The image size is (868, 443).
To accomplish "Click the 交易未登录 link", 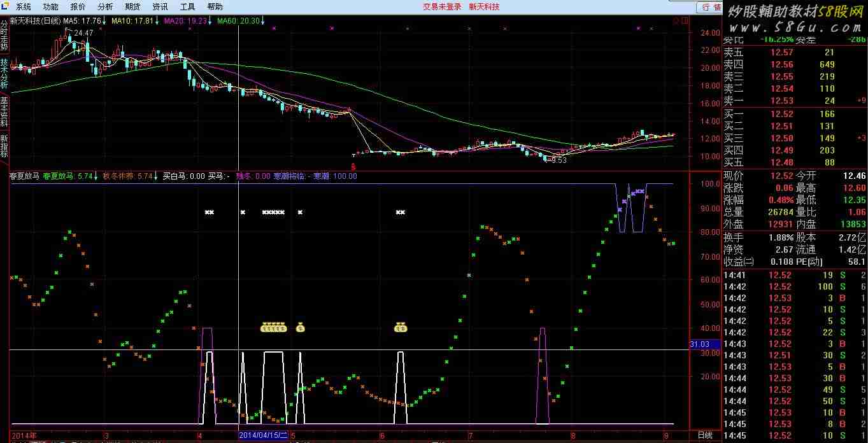I will click(442, 7).
